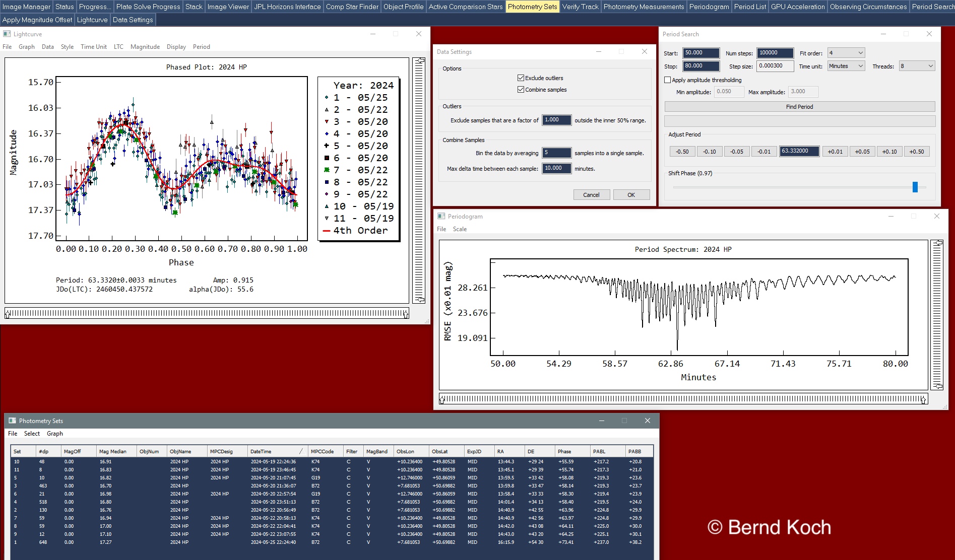Open the JPL Horizons Interface tab

(x=287, y=7)
